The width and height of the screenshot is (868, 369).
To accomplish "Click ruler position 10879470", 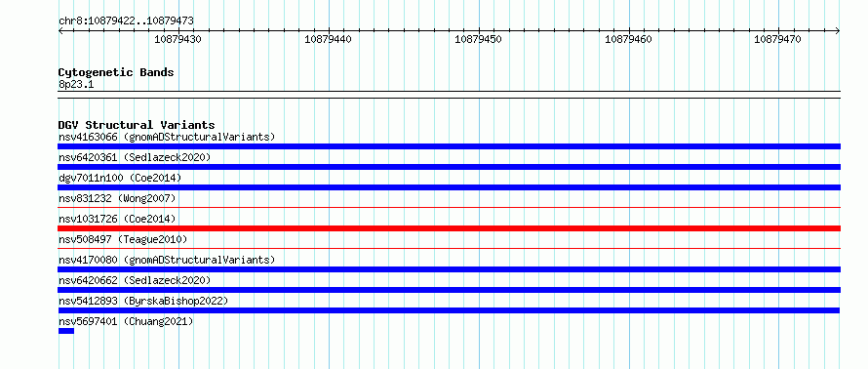I will click(x=777, y=39).
